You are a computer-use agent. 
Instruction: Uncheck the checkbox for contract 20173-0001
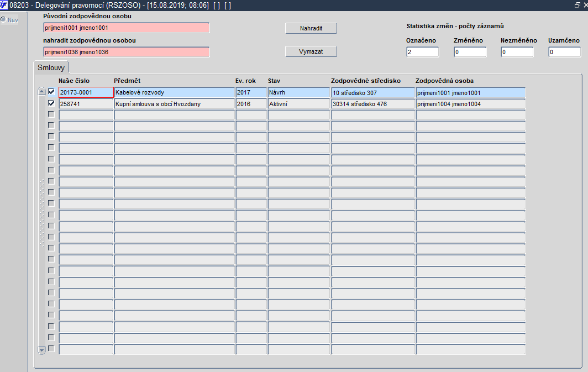tap(51, 92)
